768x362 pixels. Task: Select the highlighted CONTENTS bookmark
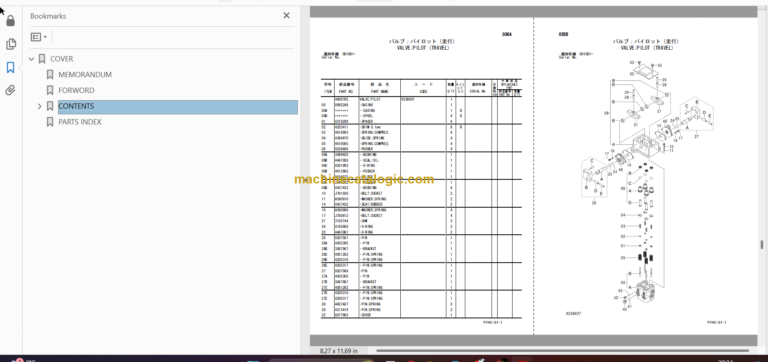pyautogui.click(x=178, y=106)
